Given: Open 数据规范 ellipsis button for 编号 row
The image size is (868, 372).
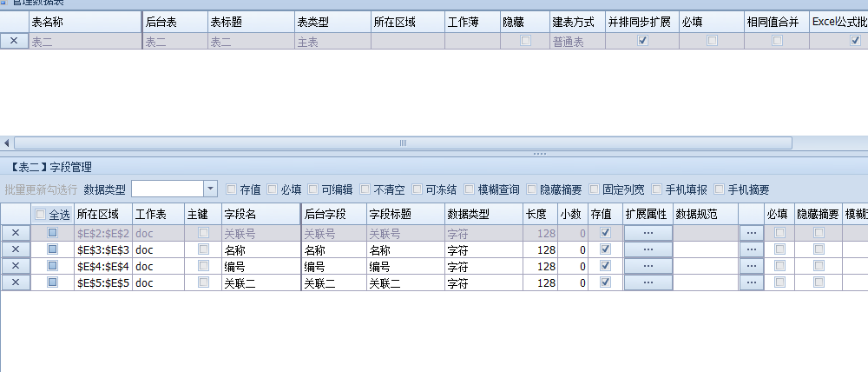Looking at the screenshot, I should (751, 266).
